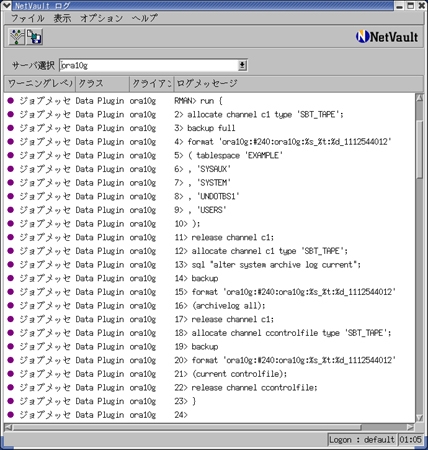Select log row '15> format' line
This screenshot has width=428, height=450.
(210, 292)
